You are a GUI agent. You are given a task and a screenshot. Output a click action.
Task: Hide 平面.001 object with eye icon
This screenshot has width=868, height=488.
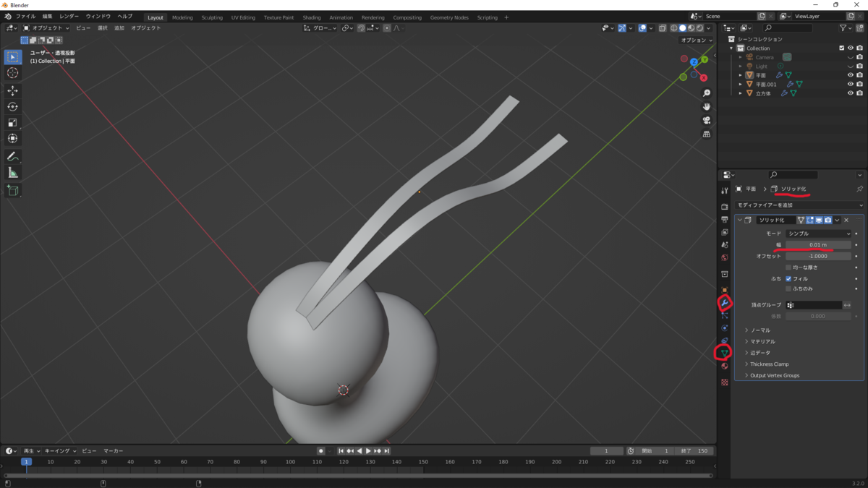coord(850,84)
